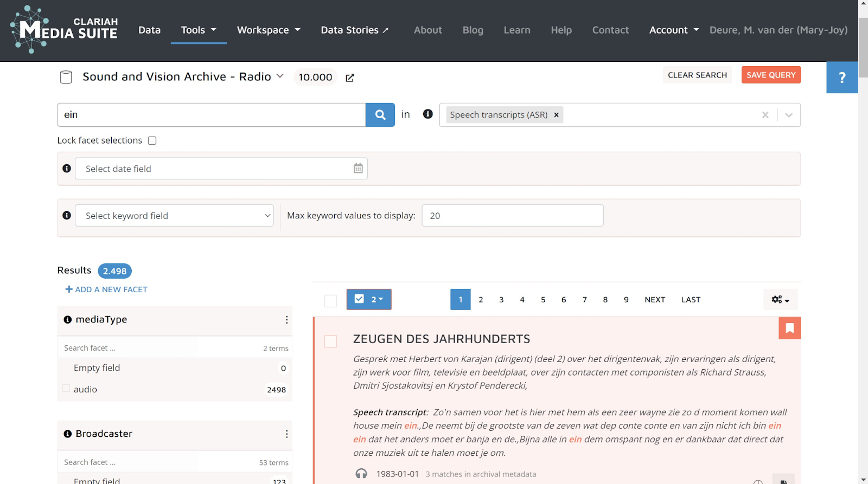
Task: Open the calendar icon in date field
Action: coord(358,169)
